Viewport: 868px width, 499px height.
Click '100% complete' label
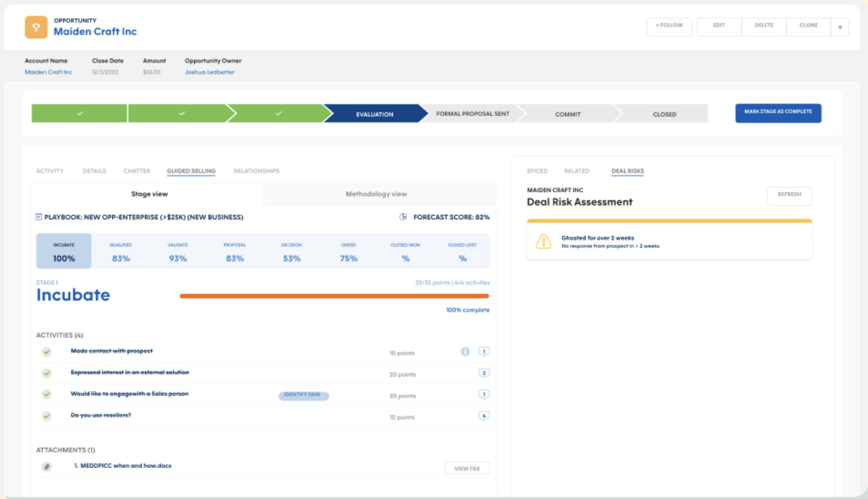tap(468, 310)
